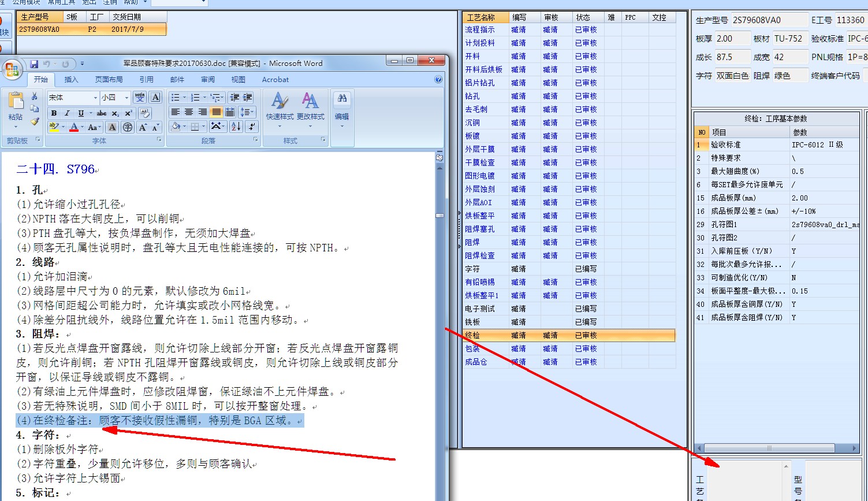Viewport: 868px width, 501px height.
Task: Toggle Italic formatting
Action: coord(67,113)
